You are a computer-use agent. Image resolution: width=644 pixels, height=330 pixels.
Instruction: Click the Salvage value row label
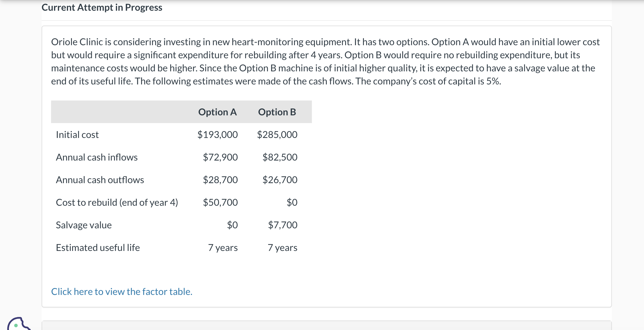click(84, 225)
